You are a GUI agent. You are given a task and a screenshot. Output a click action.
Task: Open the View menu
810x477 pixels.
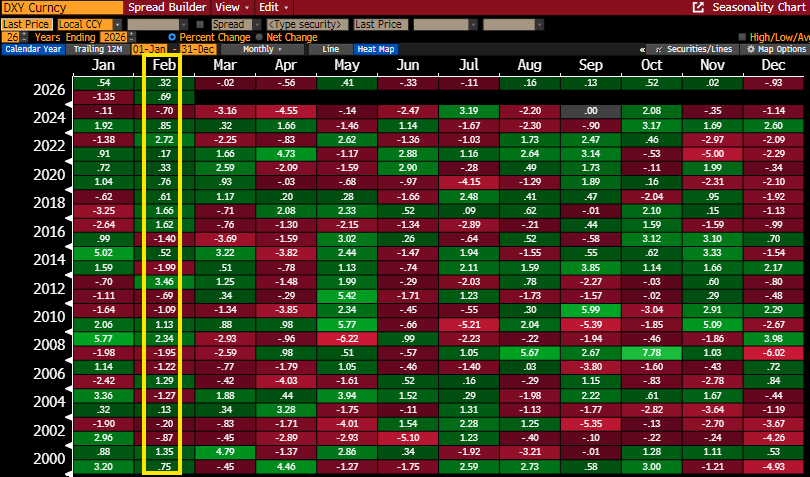230,7
